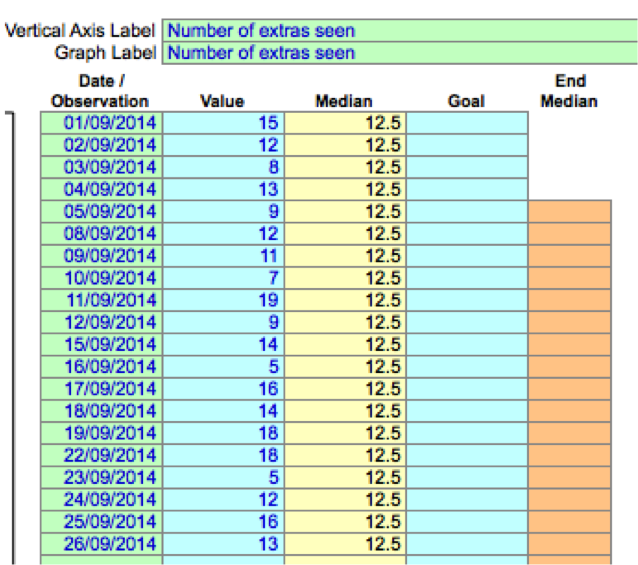Screen dimensions: 638x565
Task: Select the date cell 26/09/2014
Action: [102, 544]
